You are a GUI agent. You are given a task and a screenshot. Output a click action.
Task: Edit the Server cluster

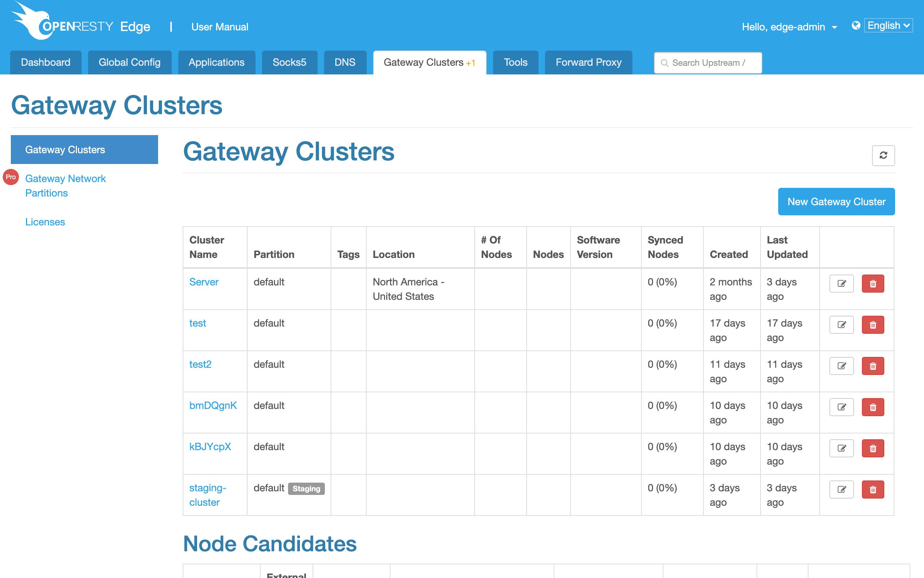coord(842,284)
